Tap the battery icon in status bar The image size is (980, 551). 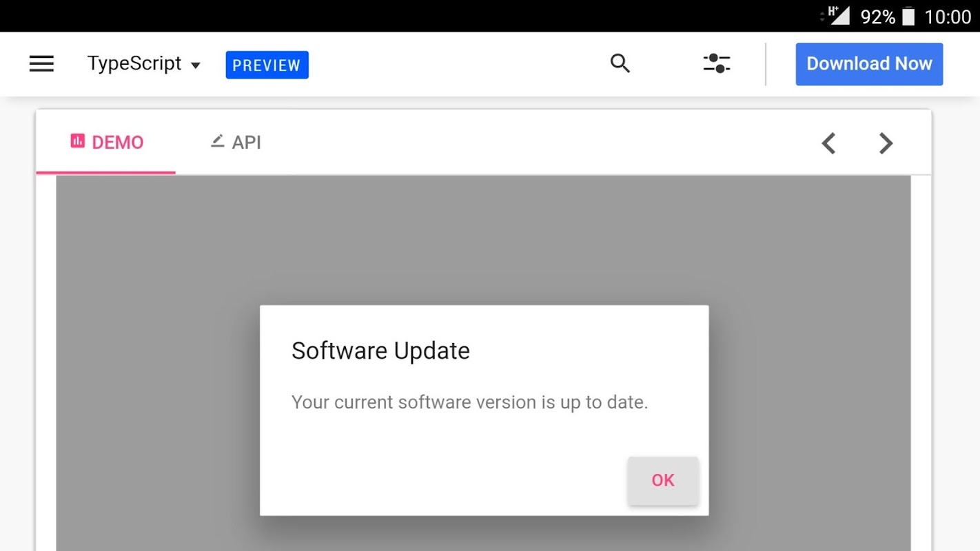point(908,17)
